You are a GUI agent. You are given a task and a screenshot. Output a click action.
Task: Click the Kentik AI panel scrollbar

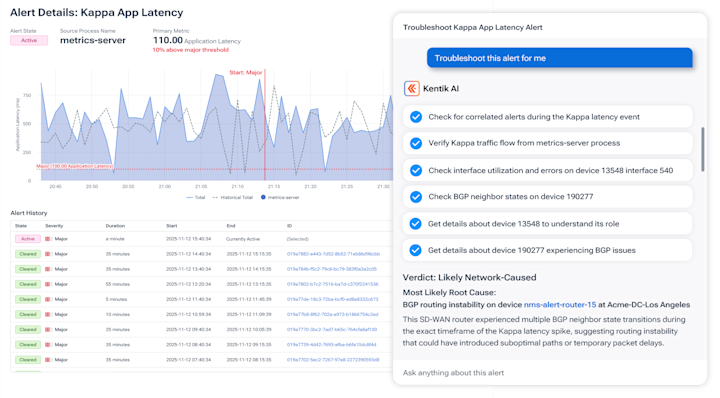point(703,150)
